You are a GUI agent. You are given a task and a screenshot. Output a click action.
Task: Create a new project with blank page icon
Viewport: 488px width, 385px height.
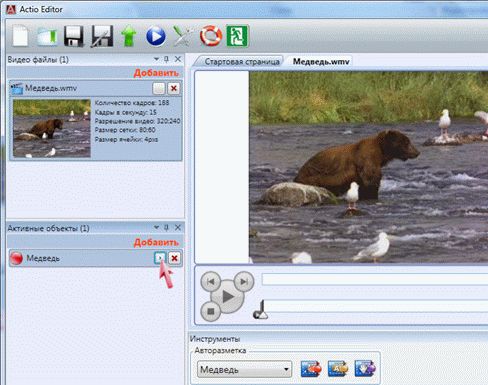click(x=20, y=36)
